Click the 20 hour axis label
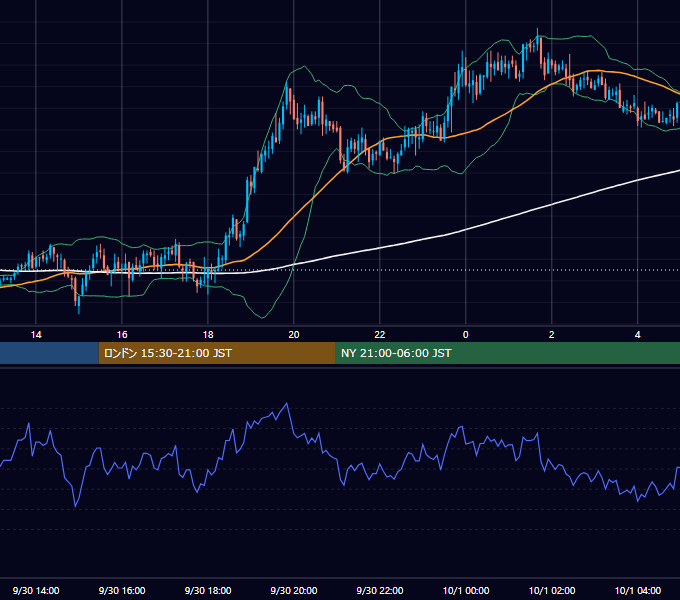This screenshot has width=680, height=600. coord(294,335)
